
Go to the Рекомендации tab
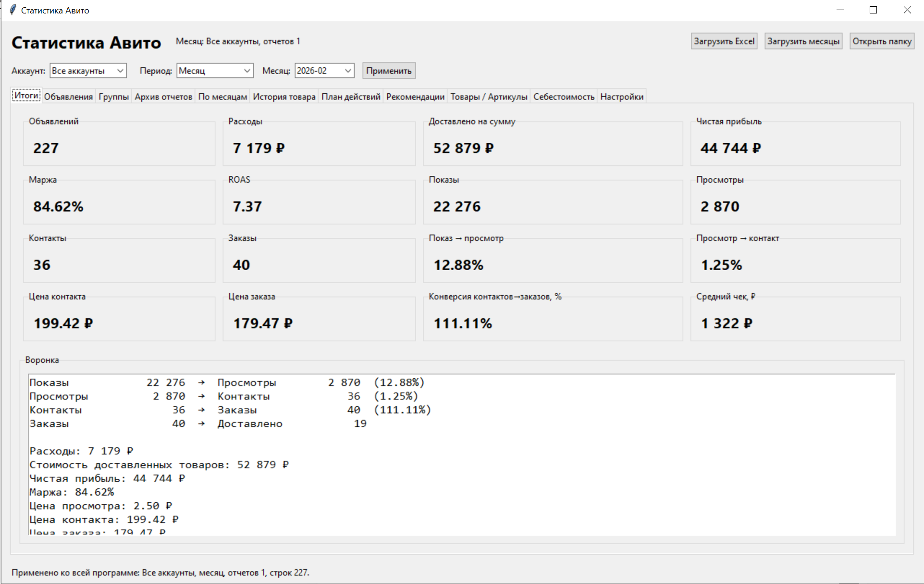pyautogui.click(x=415, y=97)
